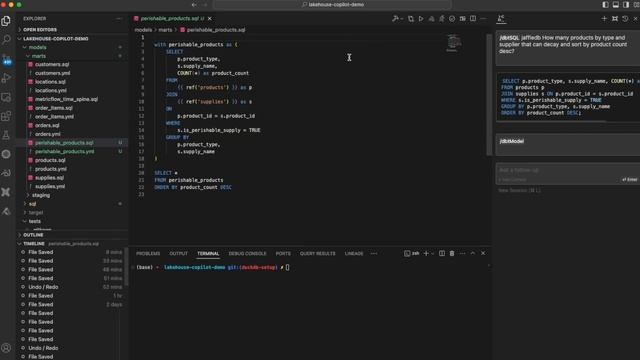Switch to the Lineage tab

[x=354, y=253]
